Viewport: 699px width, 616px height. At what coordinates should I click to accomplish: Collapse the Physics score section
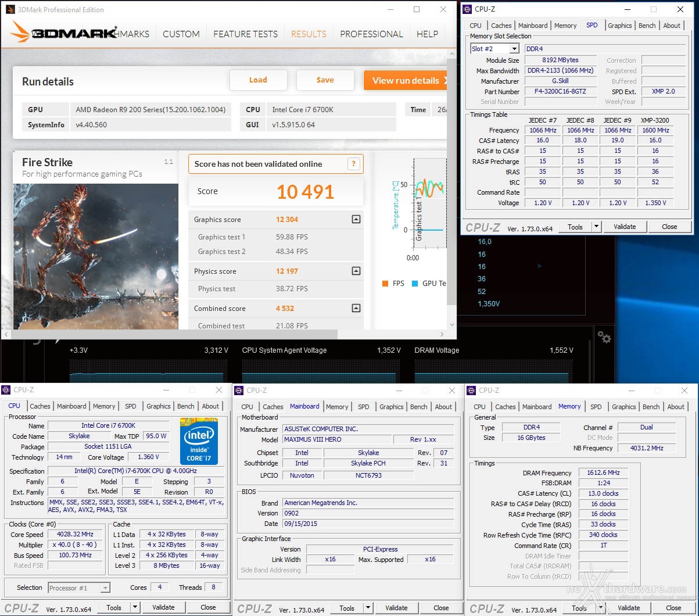(x=356, y=271)
